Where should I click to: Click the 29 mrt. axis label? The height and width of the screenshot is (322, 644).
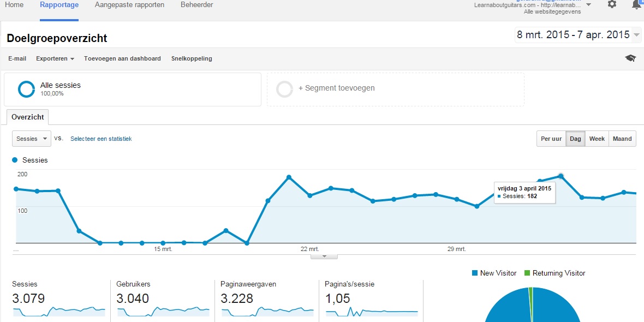click(x=456, y=249)
